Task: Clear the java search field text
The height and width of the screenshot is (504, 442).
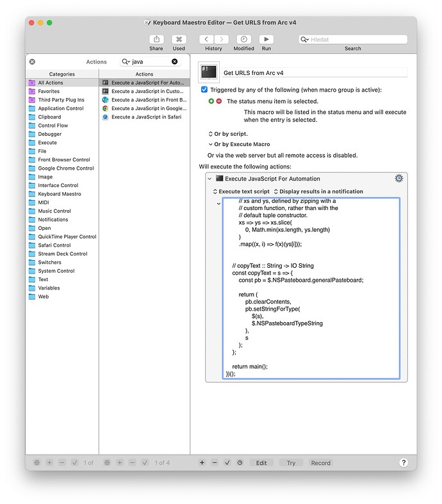Action: [x=175, y=61]
